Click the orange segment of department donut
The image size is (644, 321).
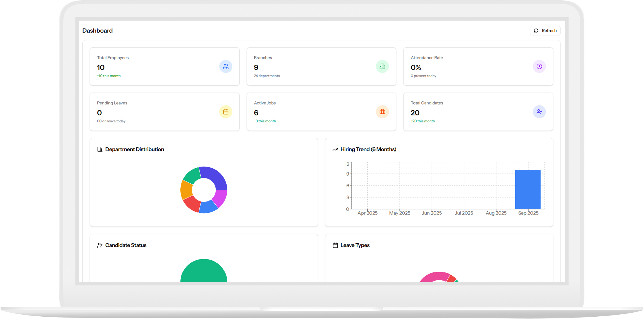pos(186,190)
